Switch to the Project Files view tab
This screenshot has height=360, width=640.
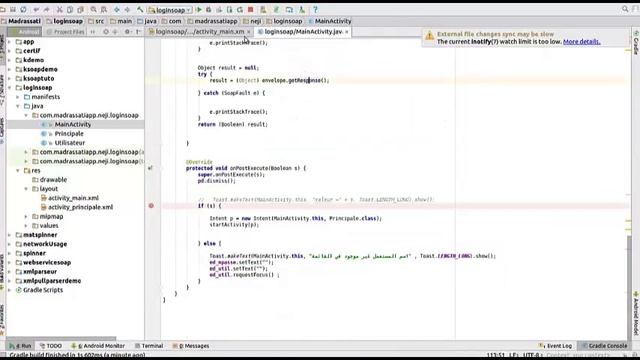click(x=65, y=31)
